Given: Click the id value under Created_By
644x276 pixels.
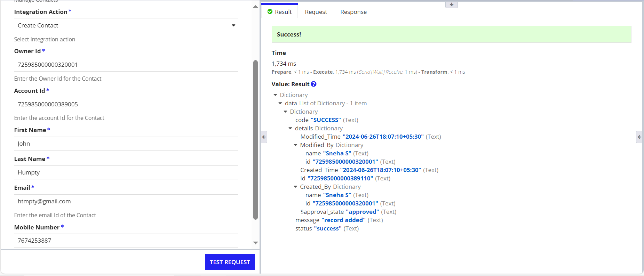Looking at the screenshot, I should pos(345,203).
